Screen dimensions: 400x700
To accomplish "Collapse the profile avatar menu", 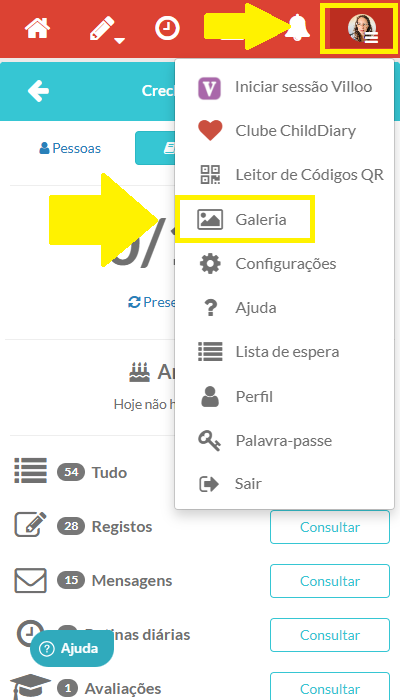I will pyautogui.click(x=359, y=29).
